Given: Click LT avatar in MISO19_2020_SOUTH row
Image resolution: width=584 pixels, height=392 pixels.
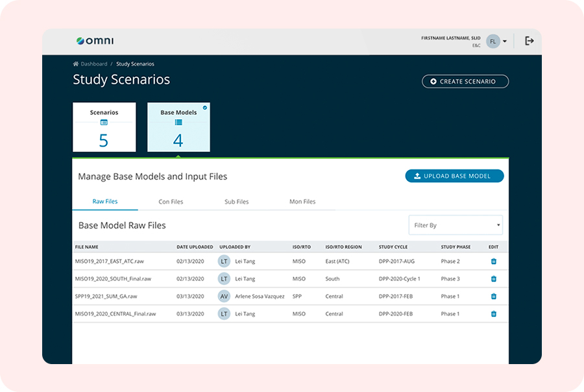Looking at the screenshot, I should pyautogui.click(x=224, y=278).
